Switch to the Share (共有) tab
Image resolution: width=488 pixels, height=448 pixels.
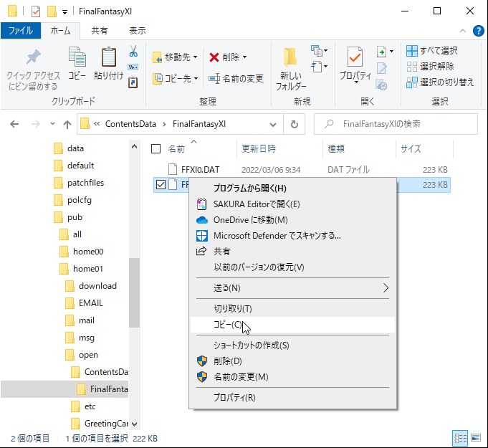point(100,31)
